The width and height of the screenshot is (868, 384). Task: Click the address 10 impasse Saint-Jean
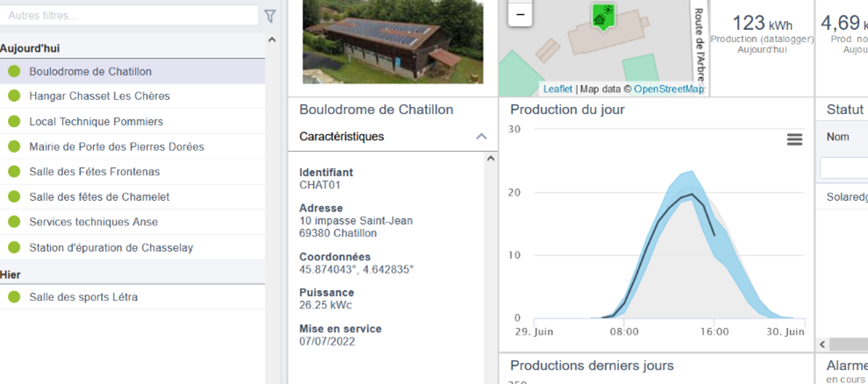[356, 221]
